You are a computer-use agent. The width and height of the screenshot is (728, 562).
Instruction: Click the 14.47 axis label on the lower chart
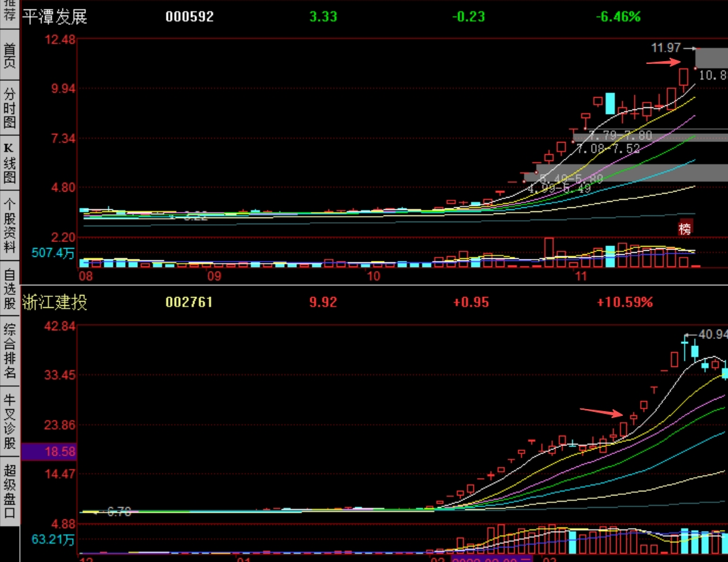60,474
